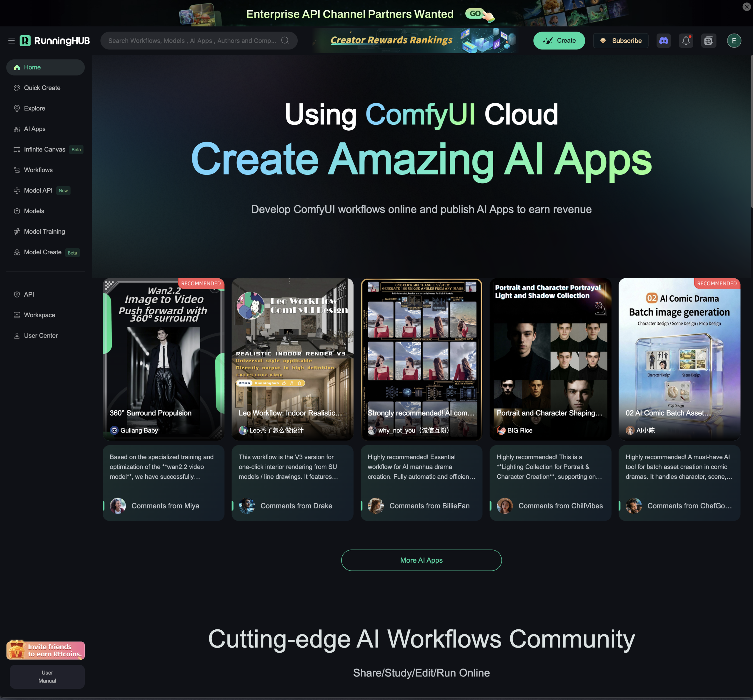Click Leo author avatar icon
Screen dimensions: 753x700
[x=243, y=430]
